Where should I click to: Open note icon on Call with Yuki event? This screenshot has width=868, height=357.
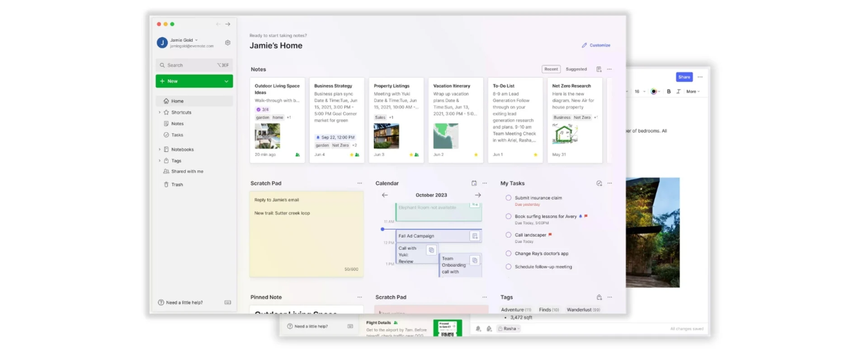coord(431,250)
